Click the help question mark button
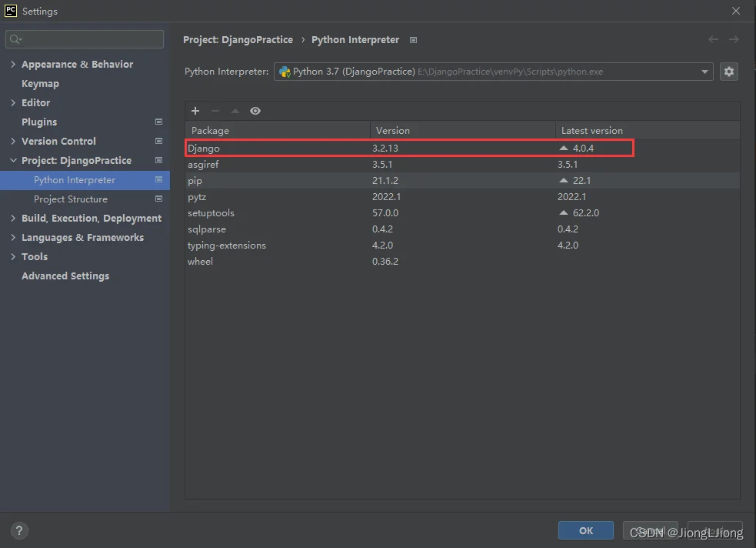 pyautogui.click(x=19, y=530)
